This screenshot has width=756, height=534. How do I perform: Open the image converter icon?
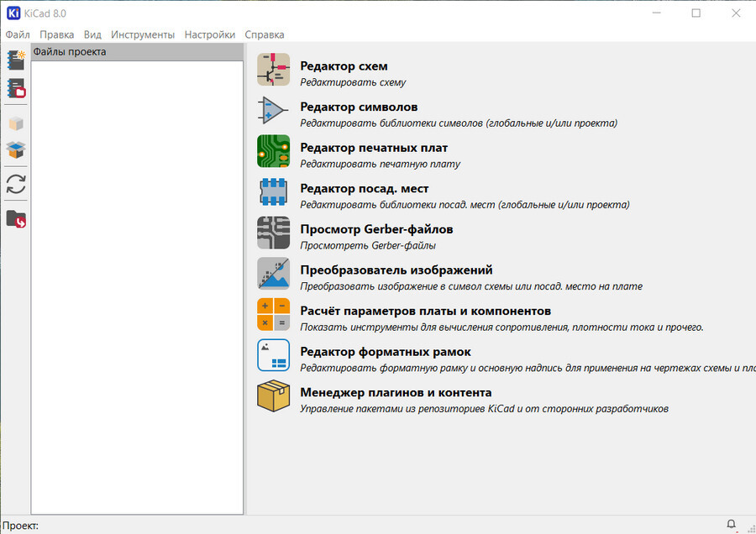[273, 274]
